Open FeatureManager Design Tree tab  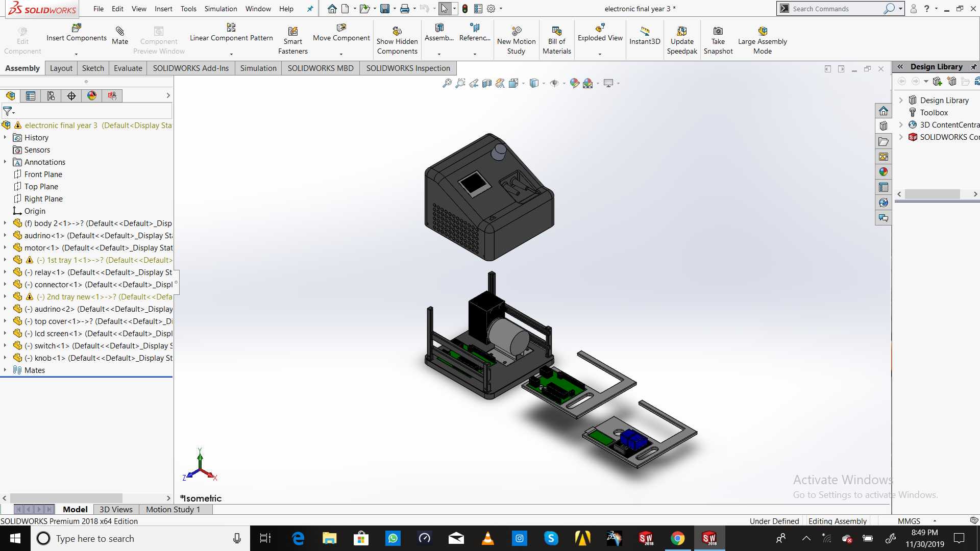click(x=10, y=95)
